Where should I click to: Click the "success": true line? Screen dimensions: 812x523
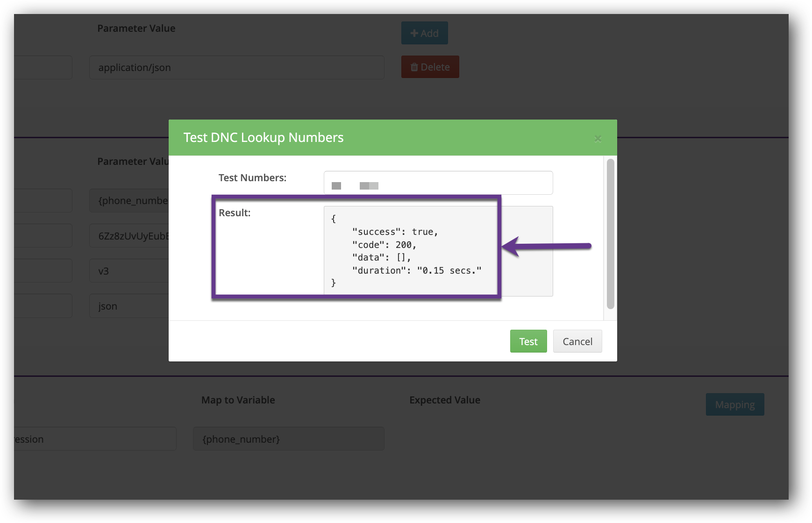[395, 232]
